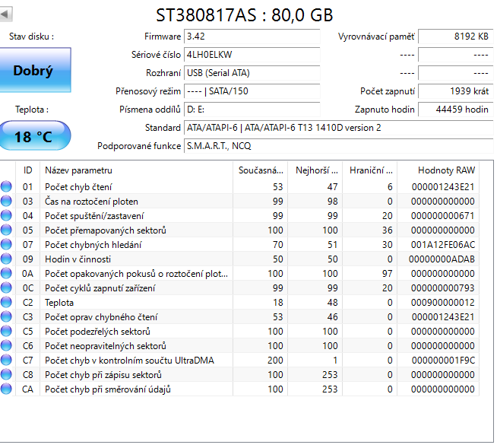Viewport: 497px width, 448px height.
Task: Click the disk title ST380817AS : 80,0 GB
Action: click(245, 15)
